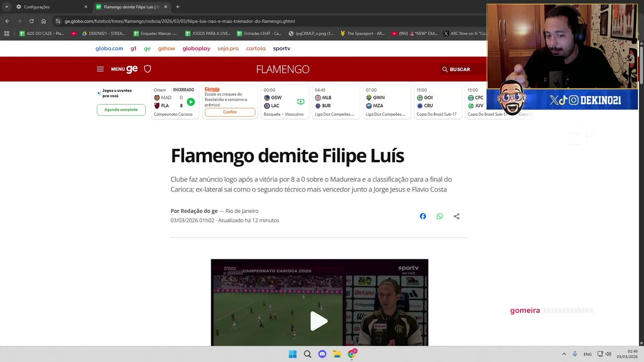
Task: Open sportv link in top bar
Action: 282,48
